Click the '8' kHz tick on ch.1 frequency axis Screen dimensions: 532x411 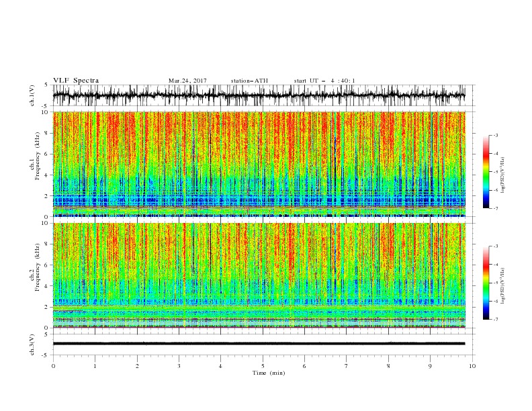pos(47,133)
